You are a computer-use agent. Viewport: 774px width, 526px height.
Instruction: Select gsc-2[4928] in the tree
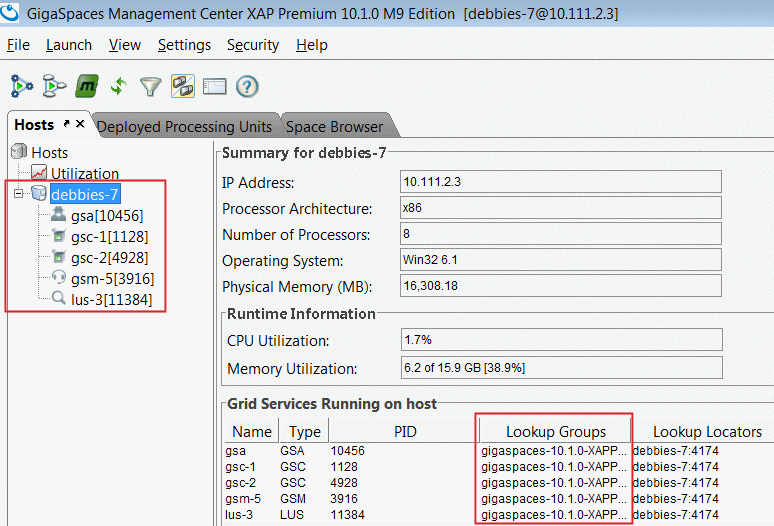pos(110,258)
